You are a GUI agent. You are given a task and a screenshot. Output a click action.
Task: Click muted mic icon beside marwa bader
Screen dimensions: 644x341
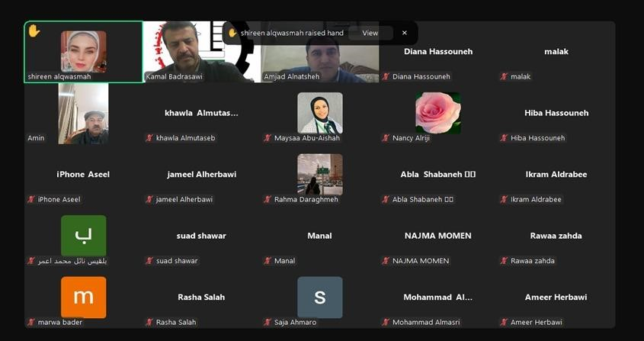[x=30, y=323]
